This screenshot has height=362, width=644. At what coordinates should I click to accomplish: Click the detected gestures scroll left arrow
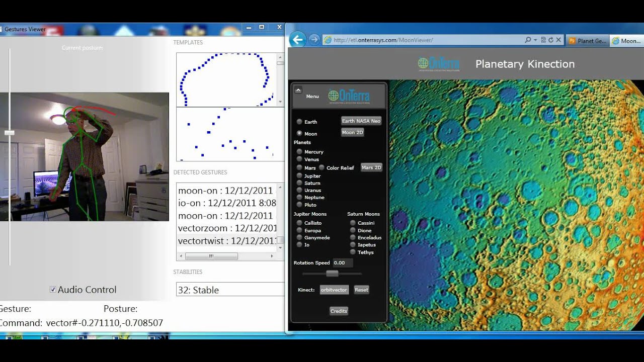click(181, 256)
